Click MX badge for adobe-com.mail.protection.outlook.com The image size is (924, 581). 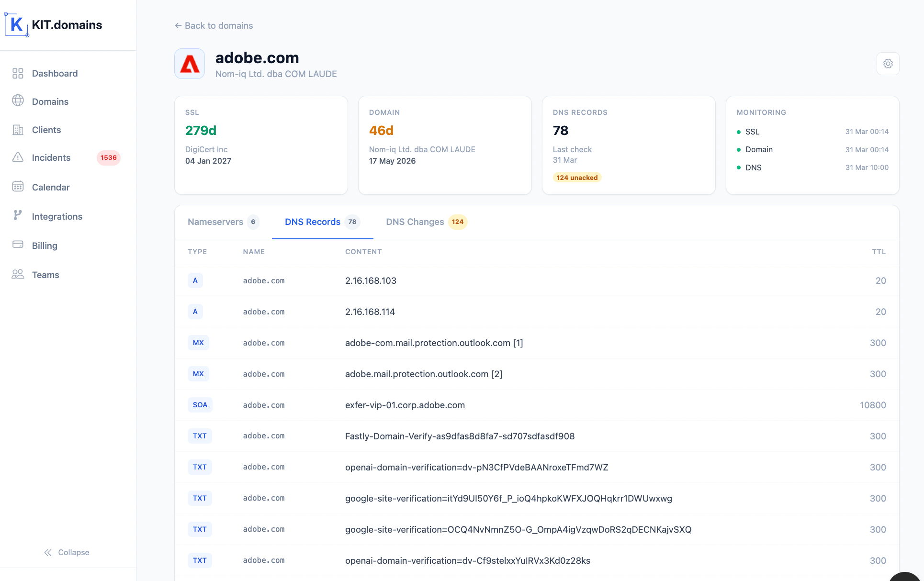198,343
